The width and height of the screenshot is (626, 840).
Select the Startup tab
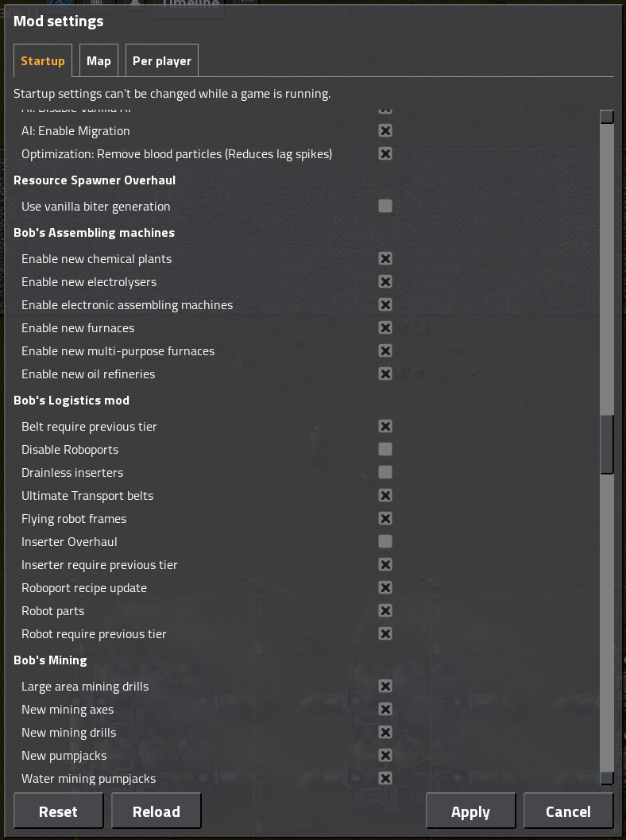click(x=43, y=61)
